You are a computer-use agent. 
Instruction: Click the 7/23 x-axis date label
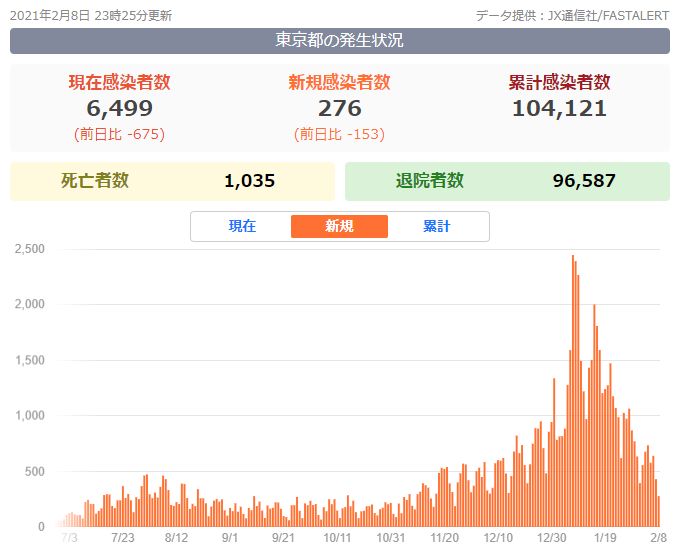coord(123,538)
